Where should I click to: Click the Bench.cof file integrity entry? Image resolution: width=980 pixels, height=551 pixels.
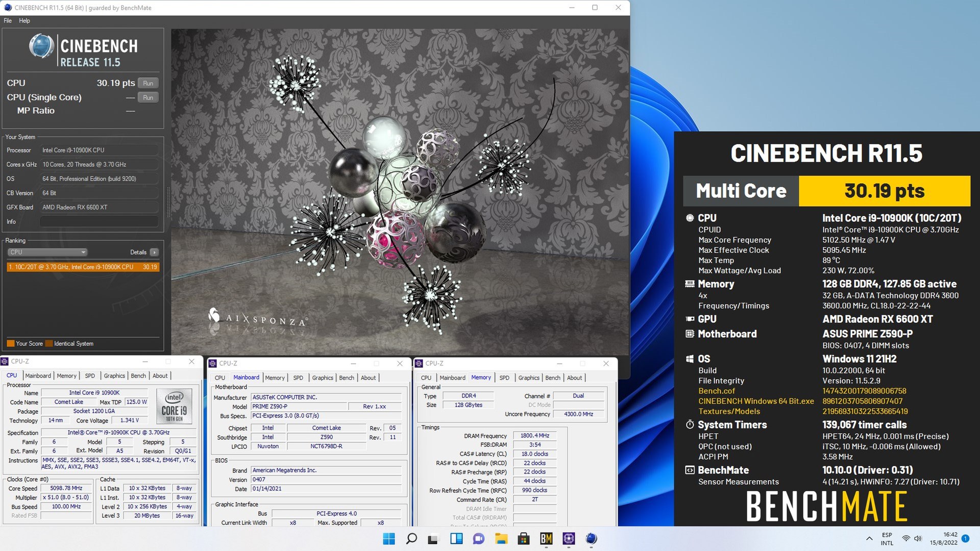(x=717, y=391)
